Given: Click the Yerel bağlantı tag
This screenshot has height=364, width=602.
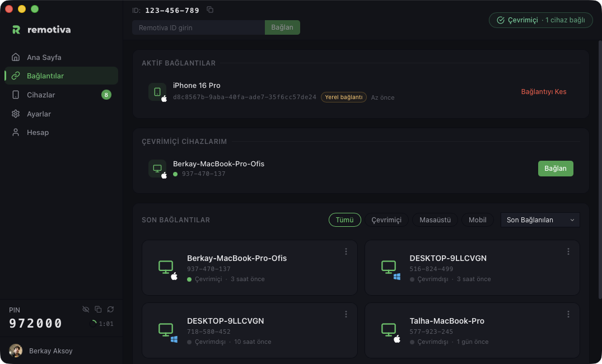Looking at the screenshot, I should pyautogui.click(x=344, y=97).
